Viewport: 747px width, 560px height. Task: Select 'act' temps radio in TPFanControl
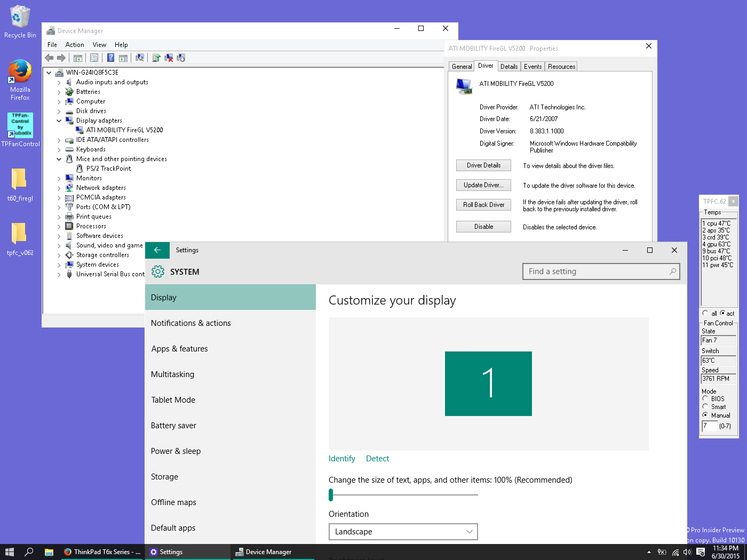[x=722, y=313]
